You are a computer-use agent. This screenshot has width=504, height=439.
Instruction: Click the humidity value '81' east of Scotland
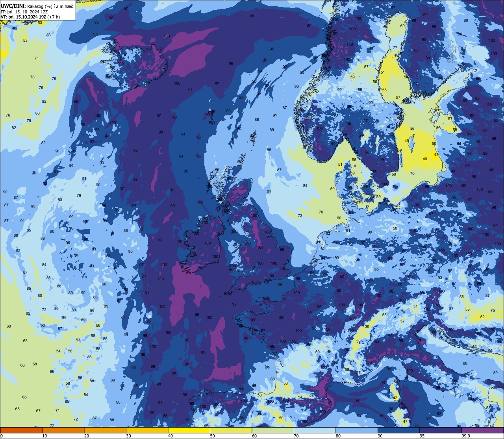269,191
